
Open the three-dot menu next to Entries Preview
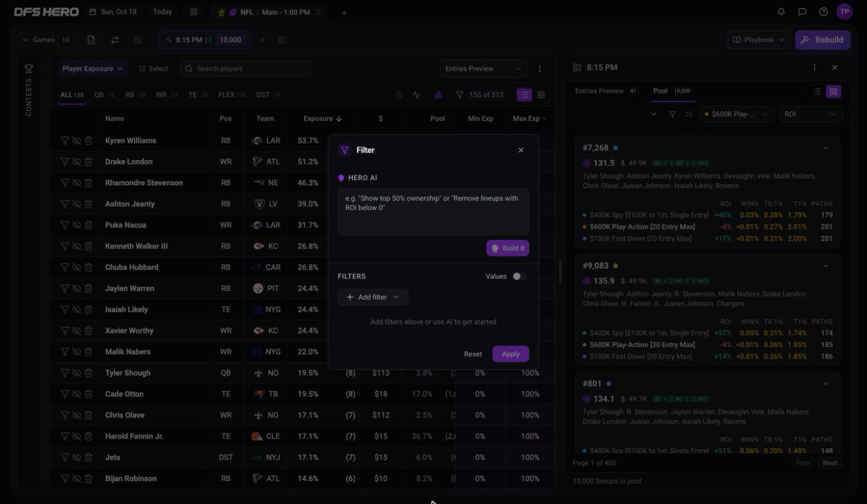[540, 69]
